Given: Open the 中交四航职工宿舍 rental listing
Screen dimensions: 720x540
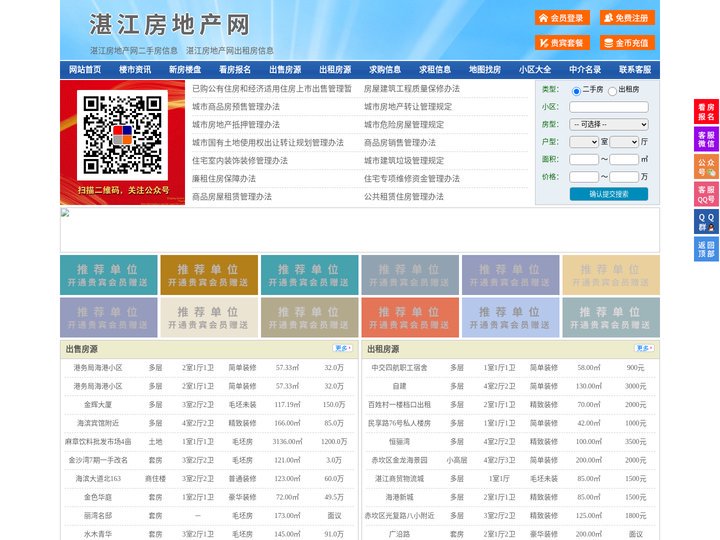Looking at the screenshot, I should 399,368.
